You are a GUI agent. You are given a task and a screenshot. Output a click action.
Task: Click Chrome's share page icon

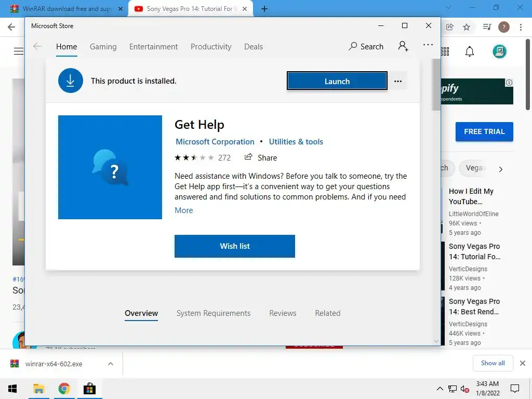tap(450, 27)
